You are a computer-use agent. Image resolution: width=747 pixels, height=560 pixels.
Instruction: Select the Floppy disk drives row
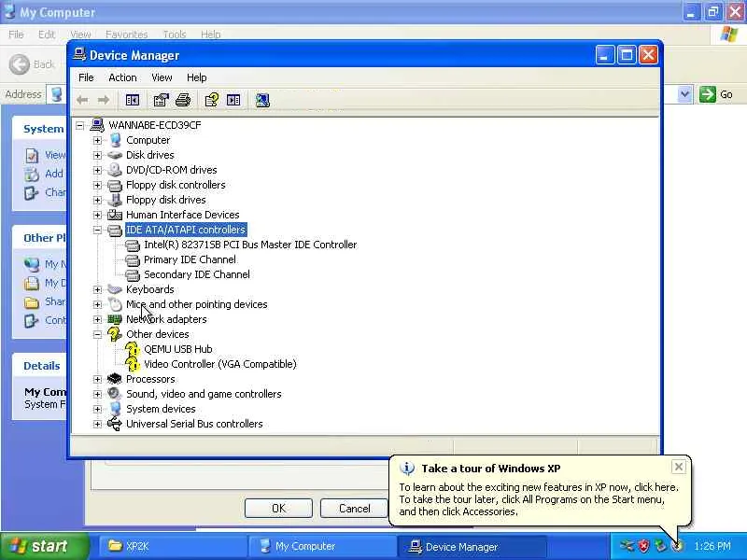[166, 200]
